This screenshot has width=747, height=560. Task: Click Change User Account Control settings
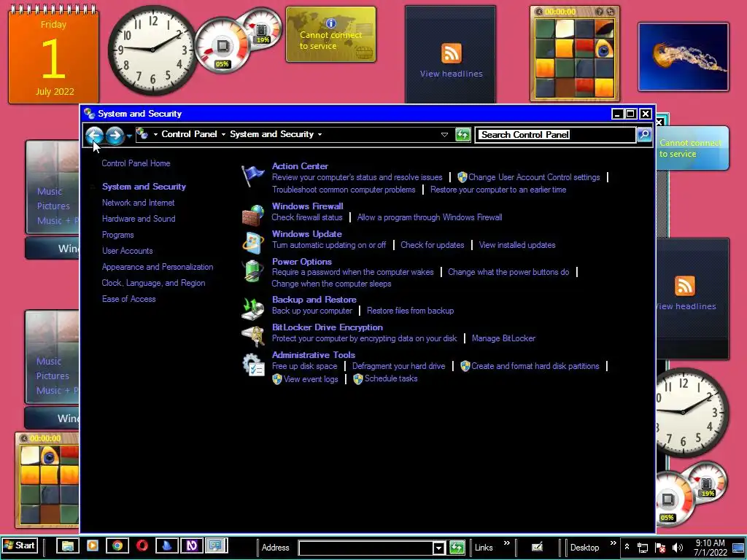[x=533, y=177]
